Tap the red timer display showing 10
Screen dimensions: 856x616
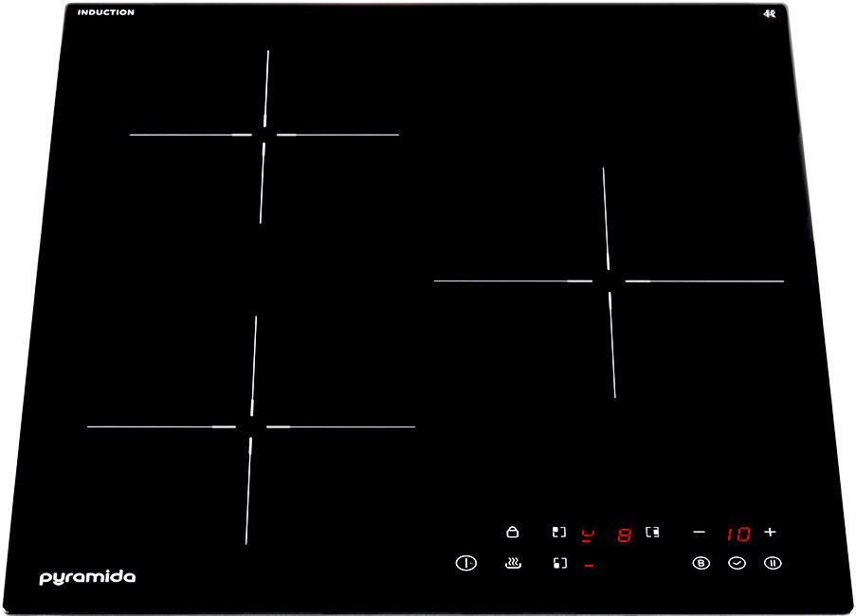click(738, 534)
